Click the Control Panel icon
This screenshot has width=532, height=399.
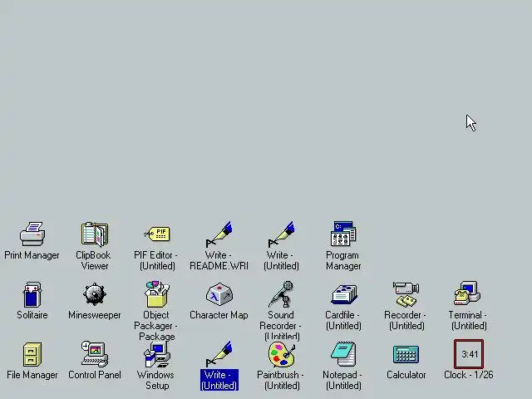(95, 354)
